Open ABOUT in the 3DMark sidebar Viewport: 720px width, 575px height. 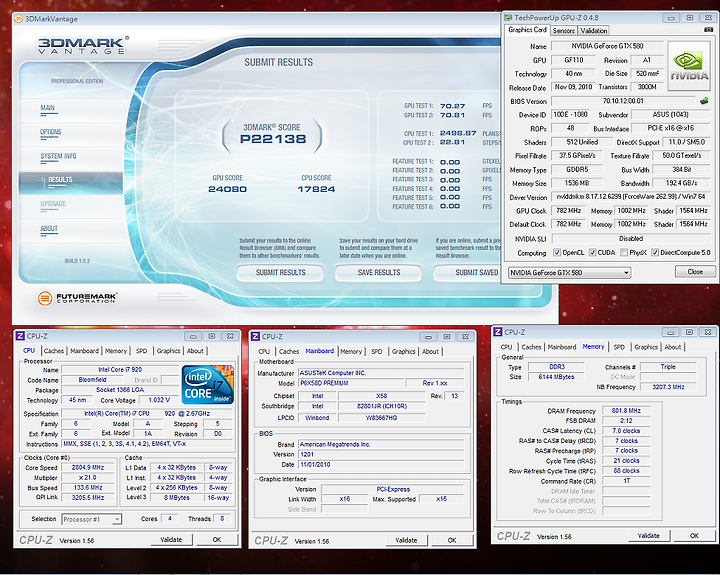pyautogui.click(x=49, y=229)
